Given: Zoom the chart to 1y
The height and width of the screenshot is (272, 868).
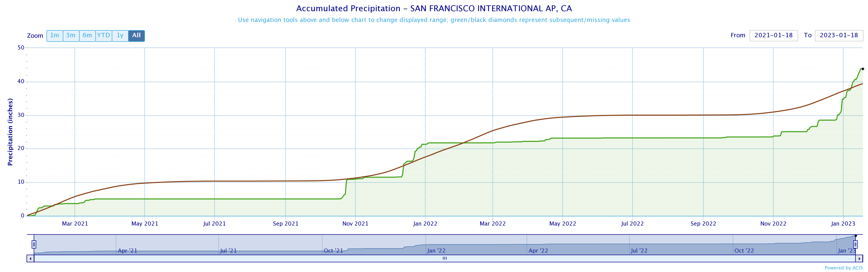Looking at the screenshot, I should tap(120, 36).
